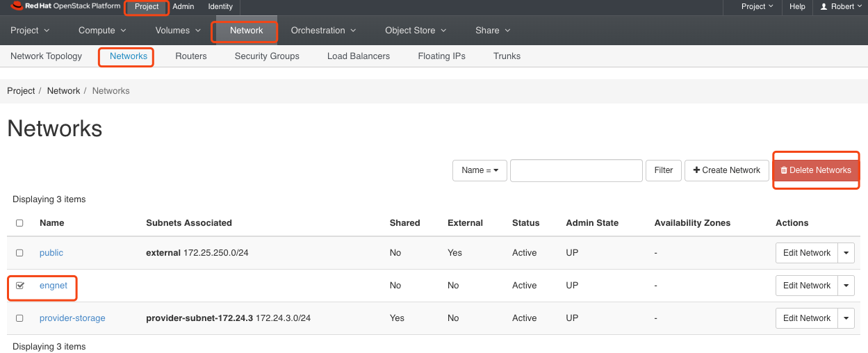
Task: Click Edit Network for provider-storage
Action: [806, 318]
